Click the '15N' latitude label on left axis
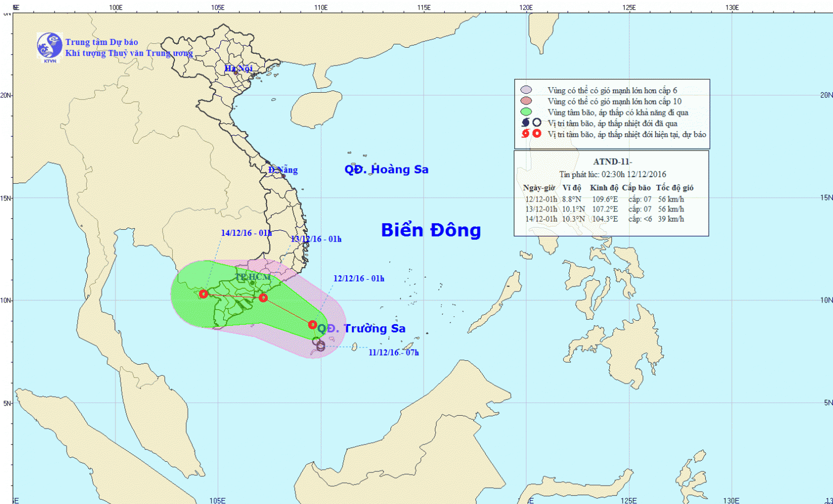Image resolution: width=833 pixels, height=504 pixels. click(6, 198)
